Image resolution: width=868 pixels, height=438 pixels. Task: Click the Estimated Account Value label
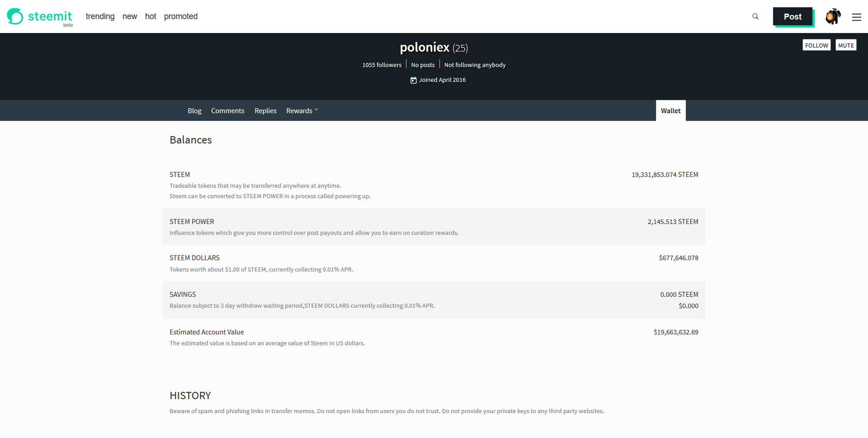[x=207, y=333]
